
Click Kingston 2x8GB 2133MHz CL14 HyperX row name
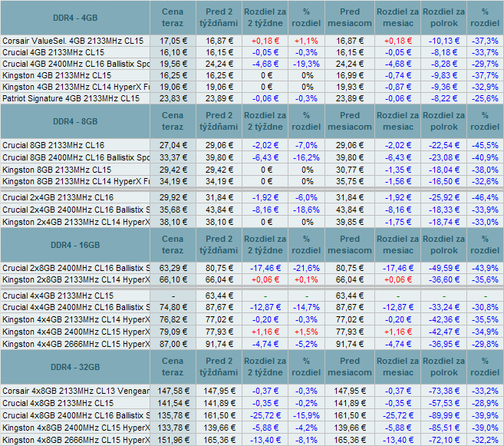75,279
